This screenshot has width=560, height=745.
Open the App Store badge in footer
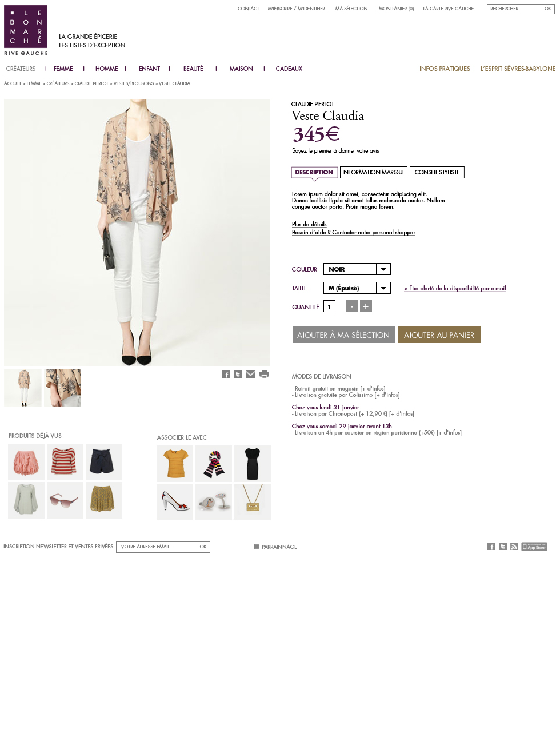tap(534, 547)
